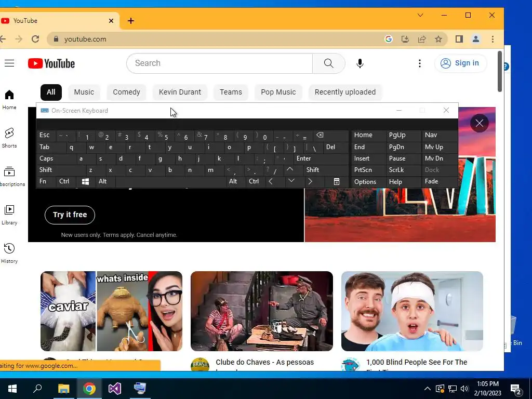532x399 pixels.
Task: Toggle left Ctrl key on On-Screen Keyboard
Action: tap(64, 181)
